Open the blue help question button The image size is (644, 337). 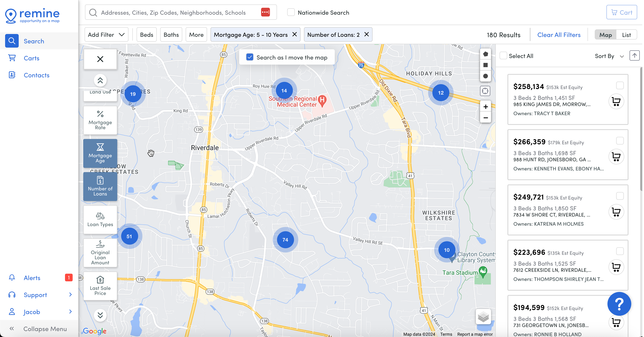tap(619, 304)
